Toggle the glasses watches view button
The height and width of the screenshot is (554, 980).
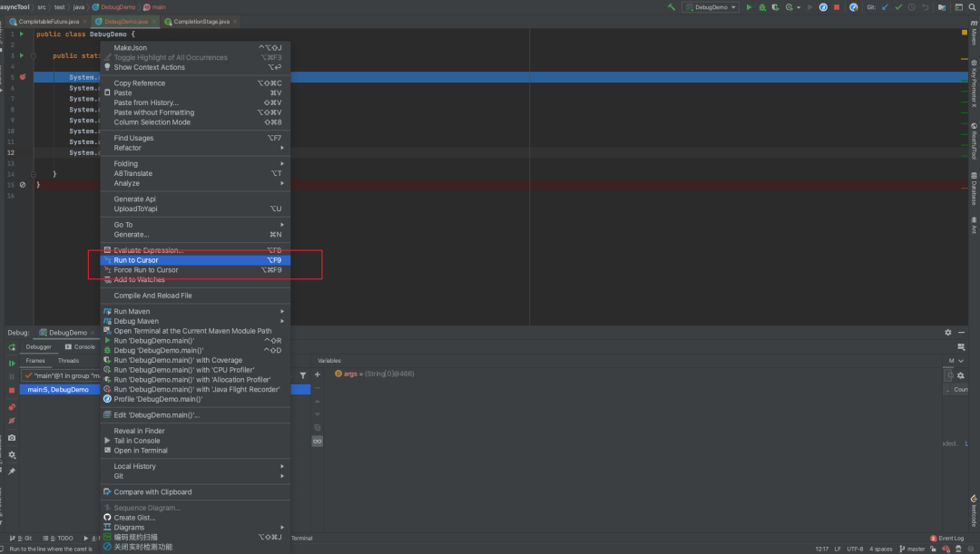pos(318,441)
